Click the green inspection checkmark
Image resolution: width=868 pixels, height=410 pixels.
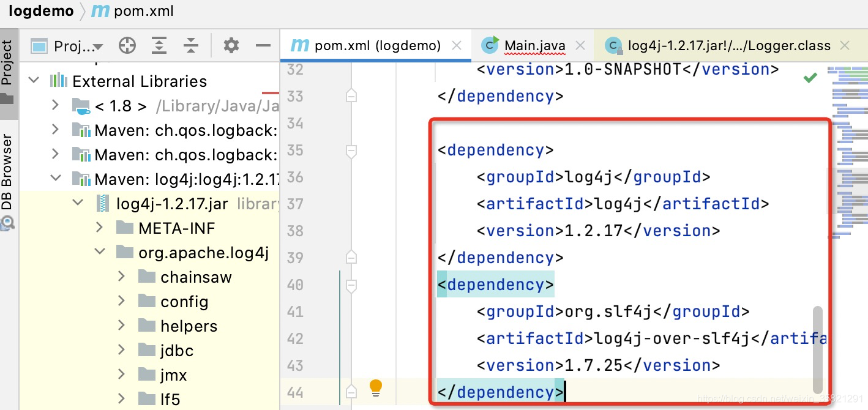(x=810, y=78)
